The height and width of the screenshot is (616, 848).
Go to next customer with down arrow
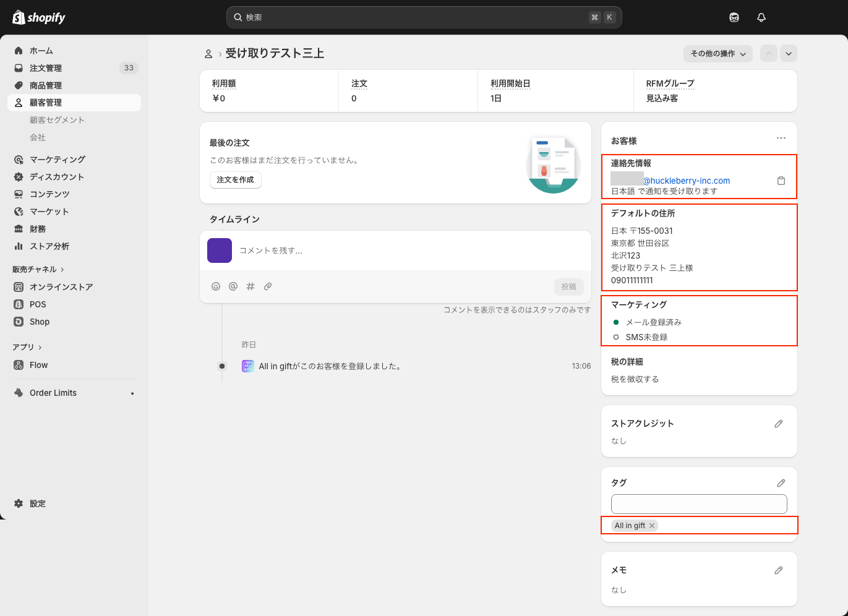coord(789,54)
